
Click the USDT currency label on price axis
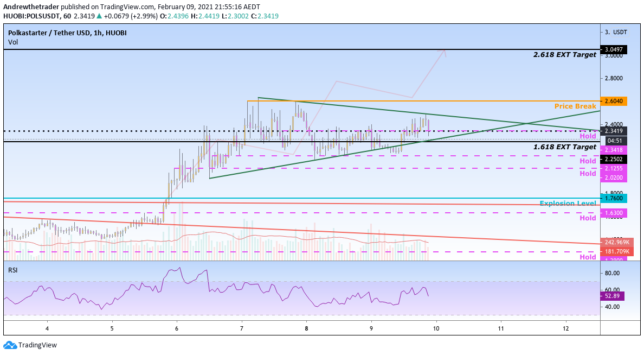click(x=620, y=32)
